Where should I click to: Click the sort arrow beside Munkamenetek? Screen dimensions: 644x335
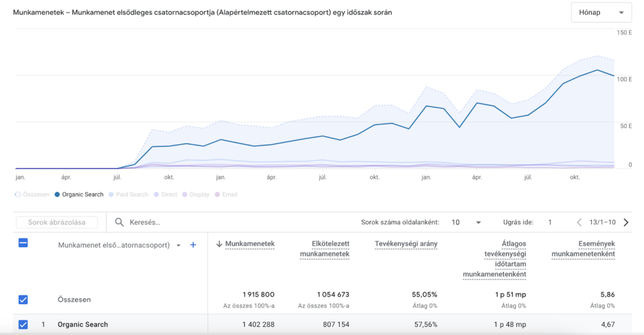click(219, 244)
